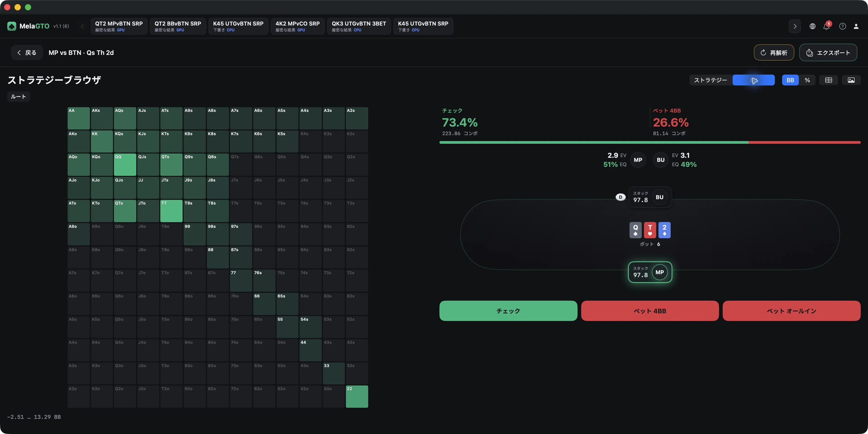Click the BU player stack box

tap(650, 197)
